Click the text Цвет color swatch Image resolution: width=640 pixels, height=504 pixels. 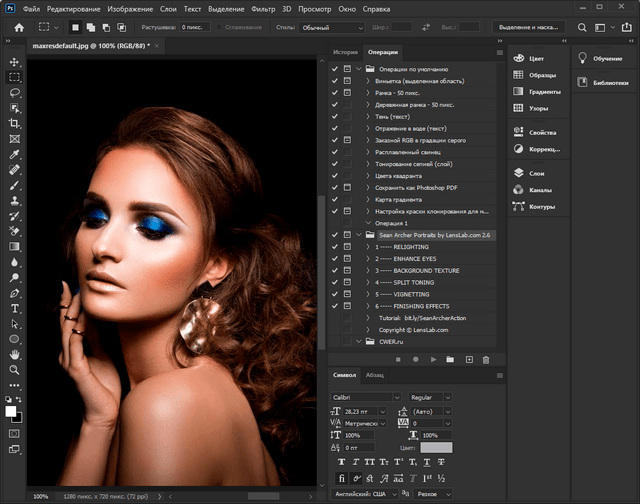click(436, 447)
